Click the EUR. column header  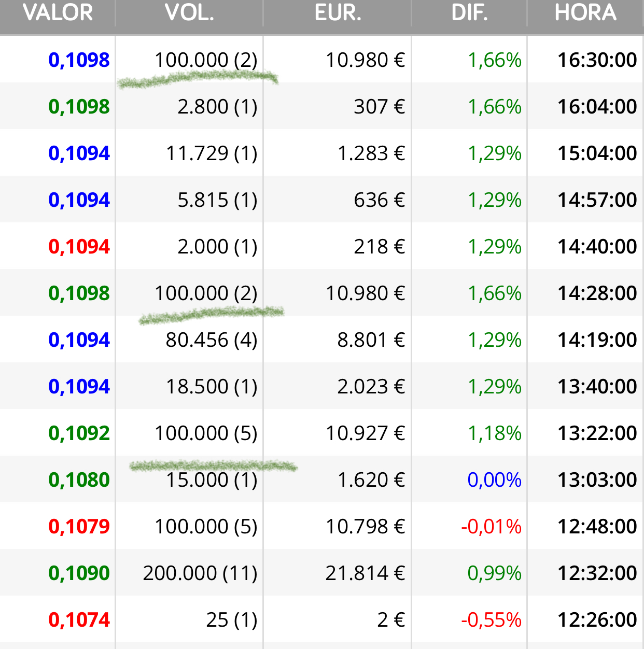(338, 12)
